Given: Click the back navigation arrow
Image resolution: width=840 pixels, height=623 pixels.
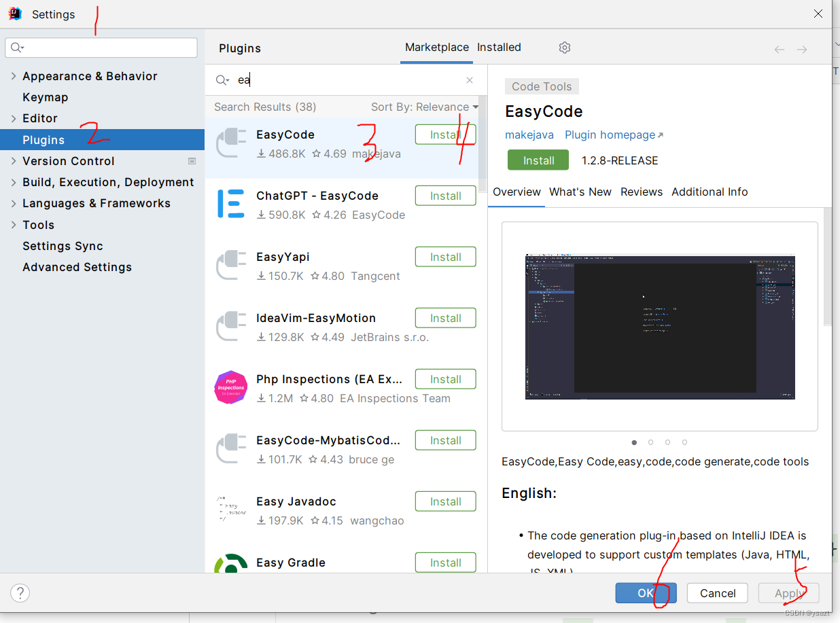Looking at the screenshot, I should (x=780, y=49).
